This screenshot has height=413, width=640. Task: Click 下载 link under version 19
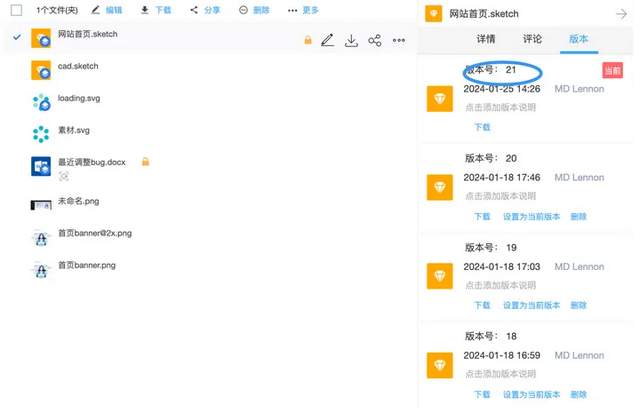pyautogui.click(x=482, y=305)
